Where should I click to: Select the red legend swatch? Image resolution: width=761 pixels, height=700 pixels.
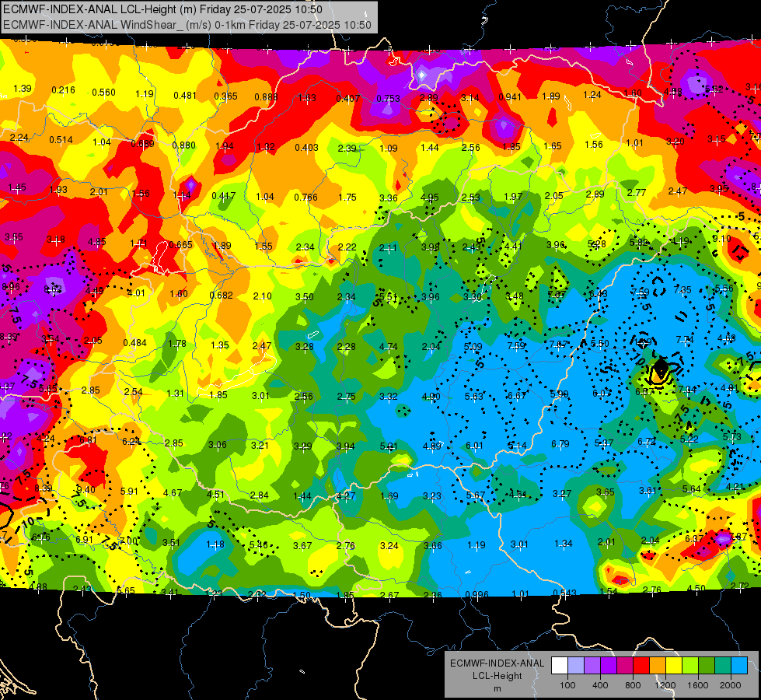(x=641, y=666)
